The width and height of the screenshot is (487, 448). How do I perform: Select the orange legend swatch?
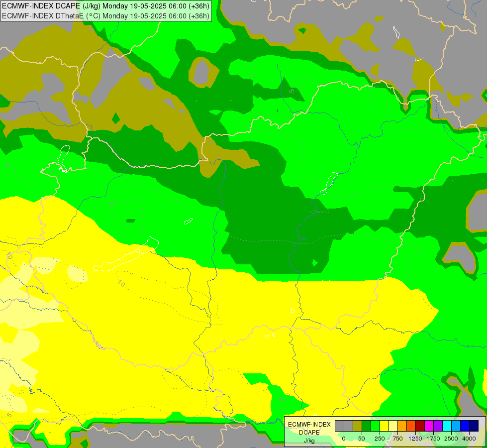pyautogui.click(x=402, y=426)
